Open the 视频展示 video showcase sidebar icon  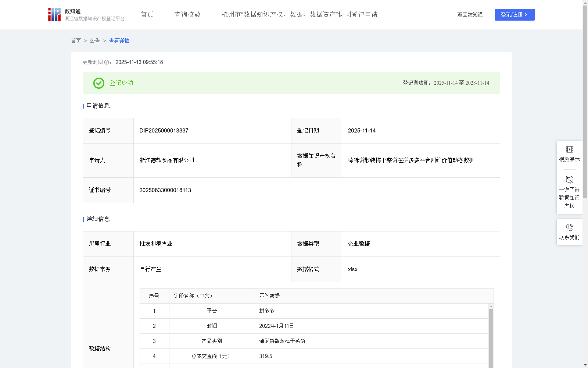[569, 149]
